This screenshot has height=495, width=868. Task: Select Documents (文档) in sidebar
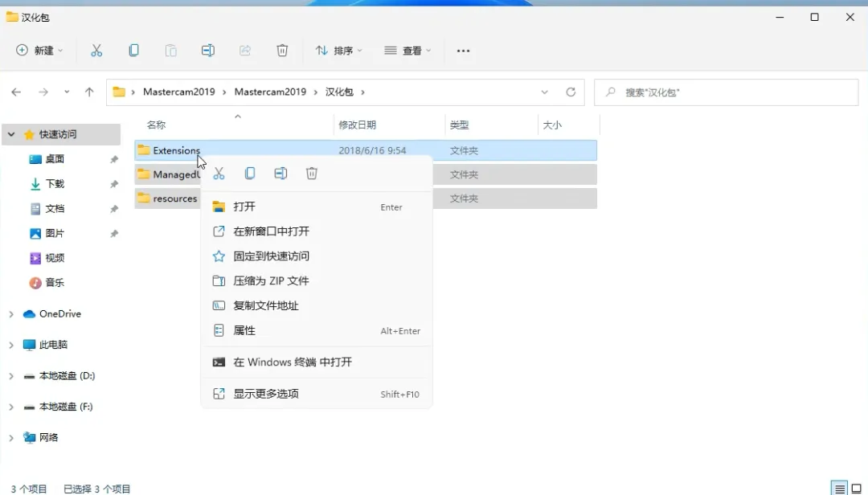55,209
